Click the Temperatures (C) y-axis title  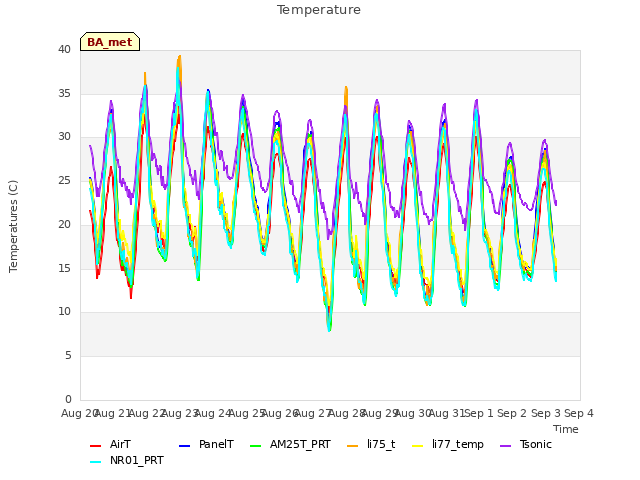pos(13,226)
